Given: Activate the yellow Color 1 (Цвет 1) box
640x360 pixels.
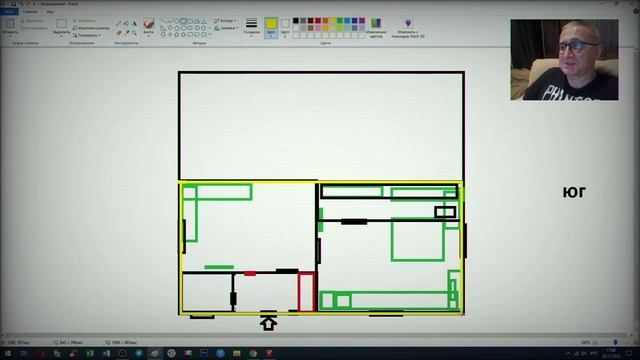Looking at the screenshot, I should (271, 28).
